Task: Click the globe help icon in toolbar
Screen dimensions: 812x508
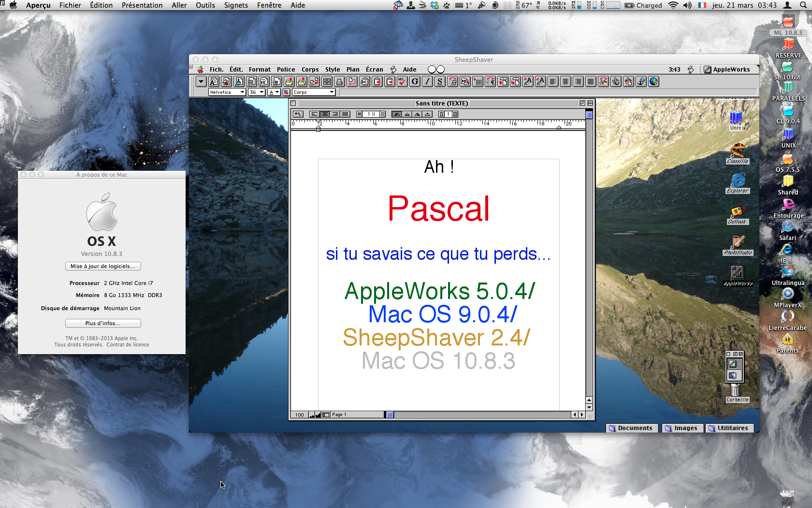Action: point(653,82)
